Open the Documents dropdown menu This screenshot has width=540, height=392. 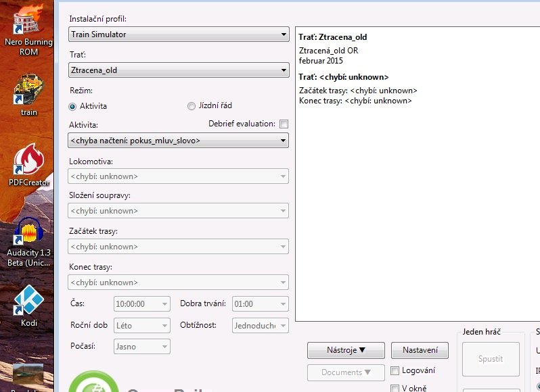point(346,372)
